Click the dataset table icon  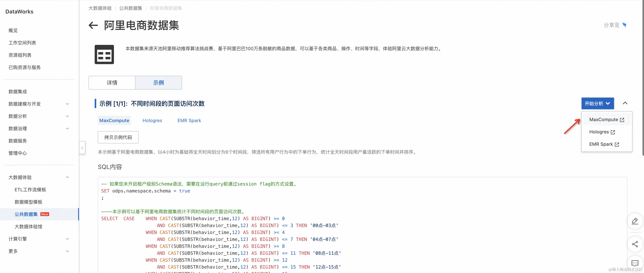pos(104,54)
